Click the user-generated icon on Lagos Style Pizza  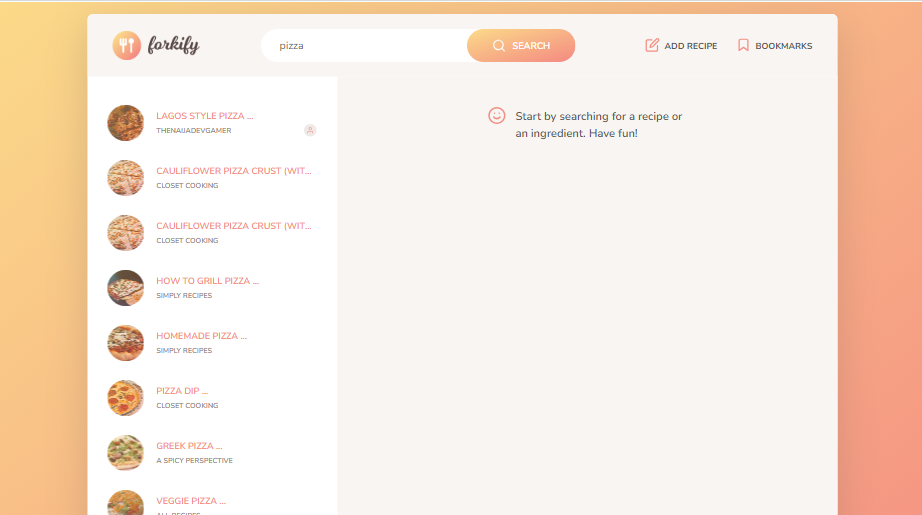pos(310,131)
